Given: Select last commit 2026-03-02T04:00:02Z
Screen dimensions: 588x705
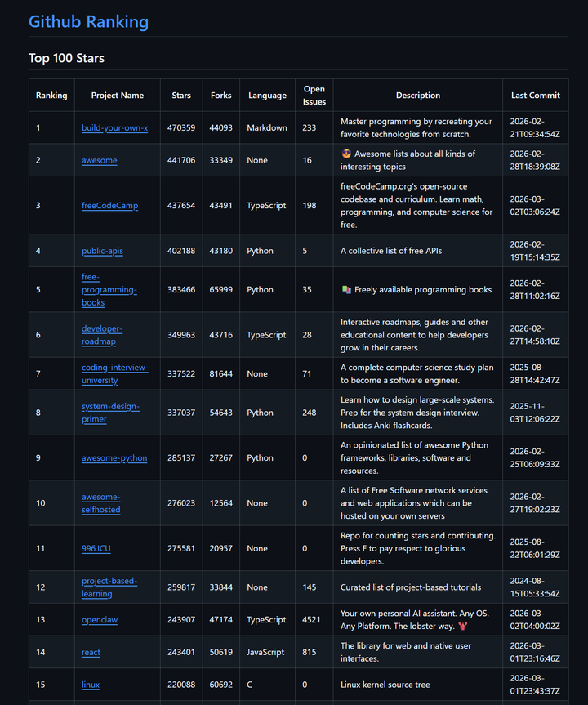Looking at the screenshot, I should click(535, 619).
